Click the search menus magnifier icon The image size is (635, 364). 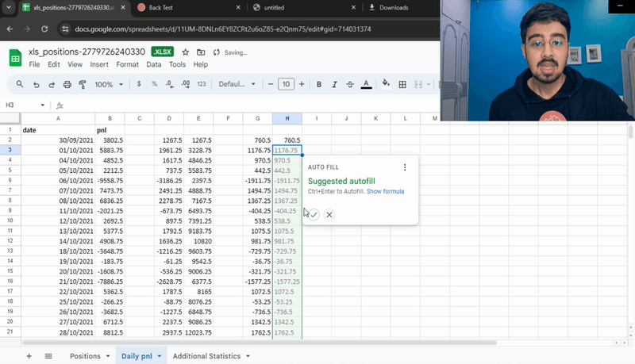(20, 84)
